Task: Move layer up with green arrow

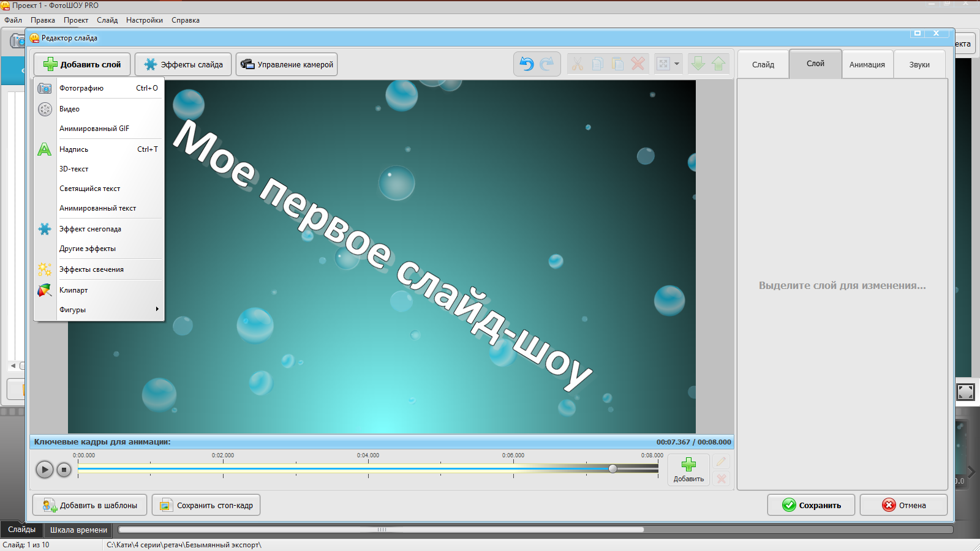Action: pyautogui.click(x=718, y=64)
